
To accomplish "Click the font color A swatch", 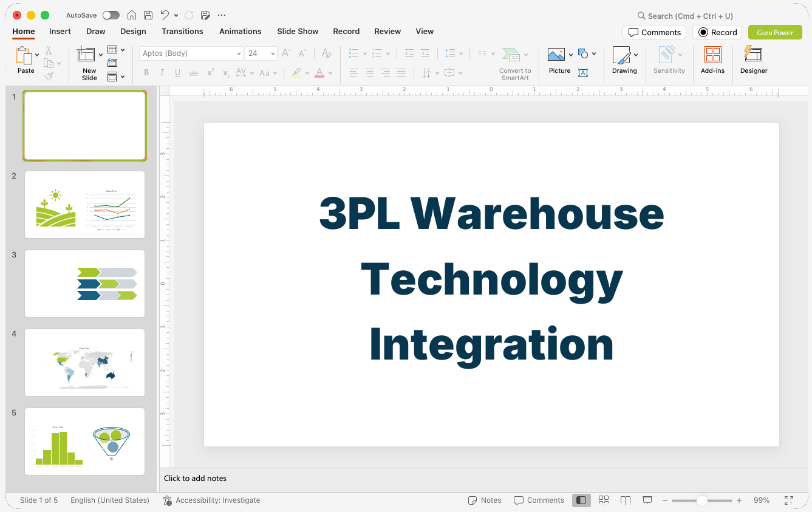I will pos(319,73).
